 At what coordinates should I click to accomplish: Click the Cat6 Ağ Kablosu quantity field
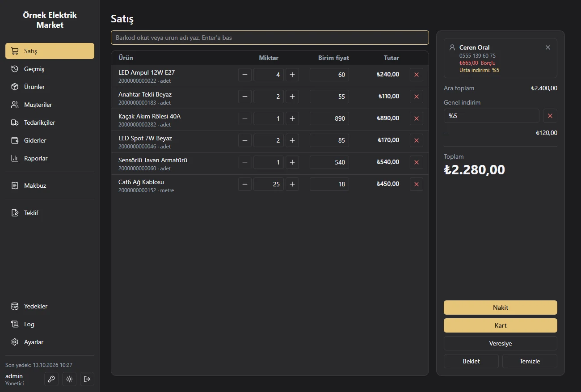269,184
